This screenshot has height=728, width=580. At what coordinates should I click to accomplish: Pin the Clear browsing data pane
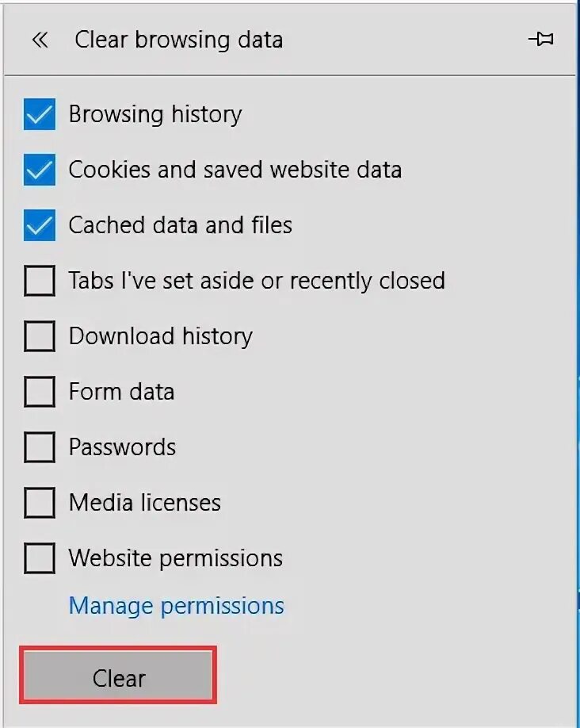(x=541, y=39)
